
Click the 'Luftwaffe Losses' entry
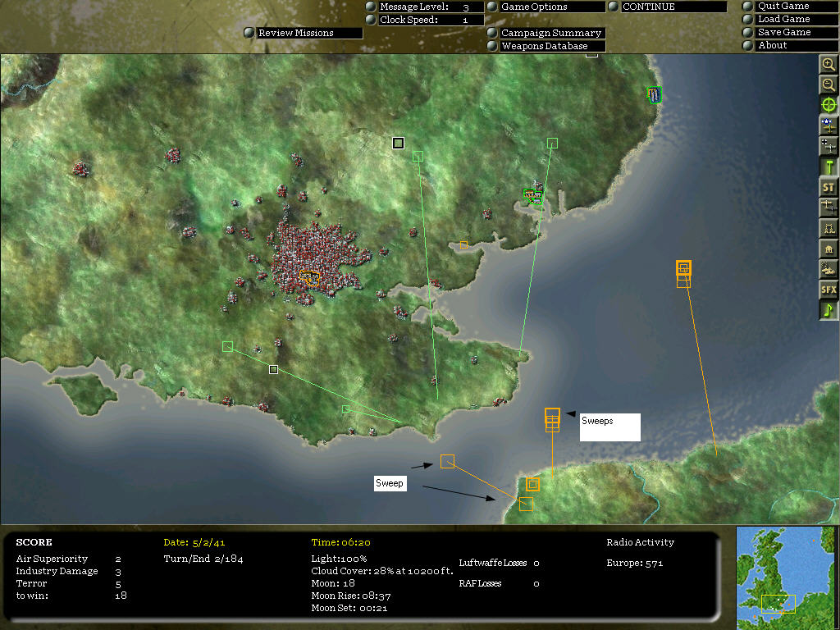(499, 563)
